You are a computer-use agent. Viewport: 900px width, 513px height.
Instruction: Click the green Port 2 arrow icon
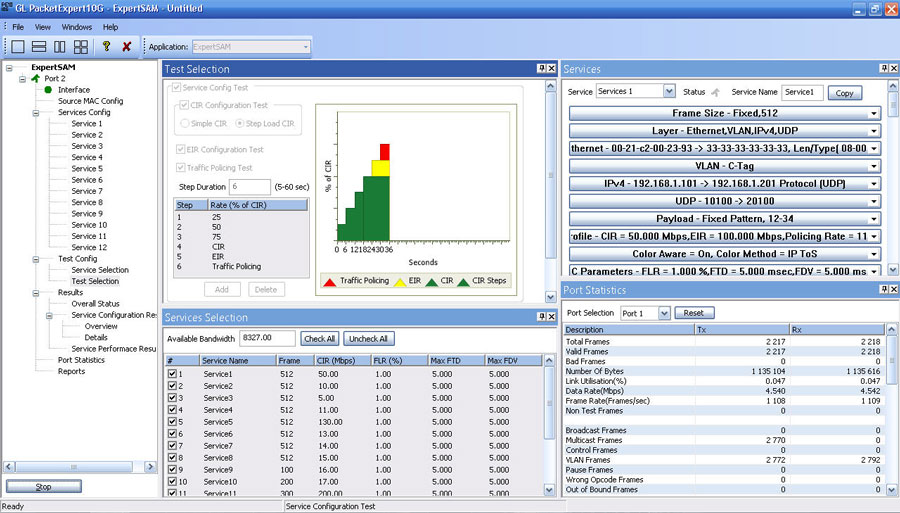coord(36,78)
